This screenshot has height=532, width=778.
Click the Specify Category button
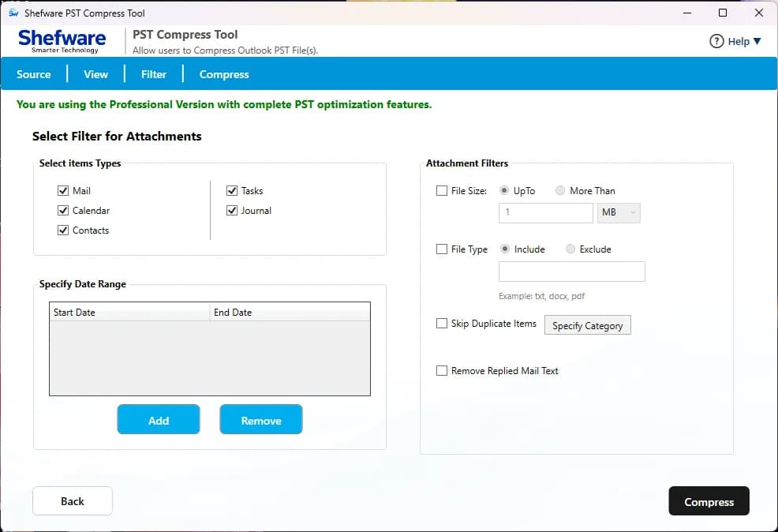(588, 325)
